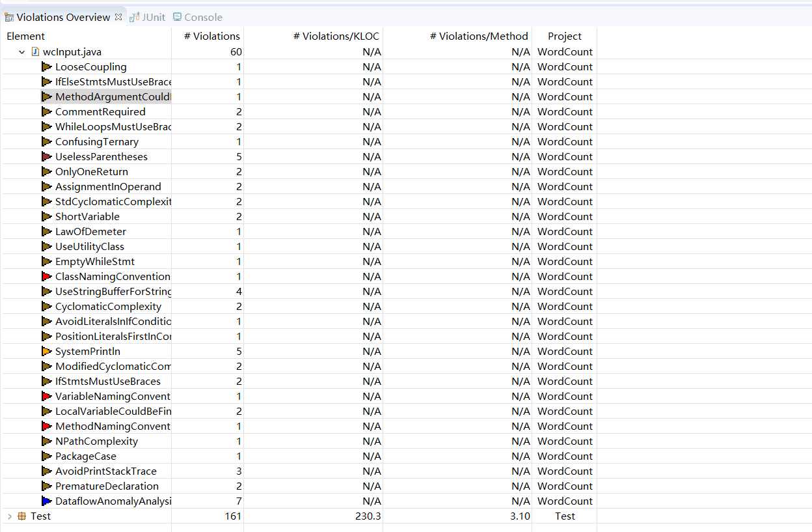Select the AvoidLiteralsInIfCondition violation row
The image size is (812, 532).
click(299, 322)
